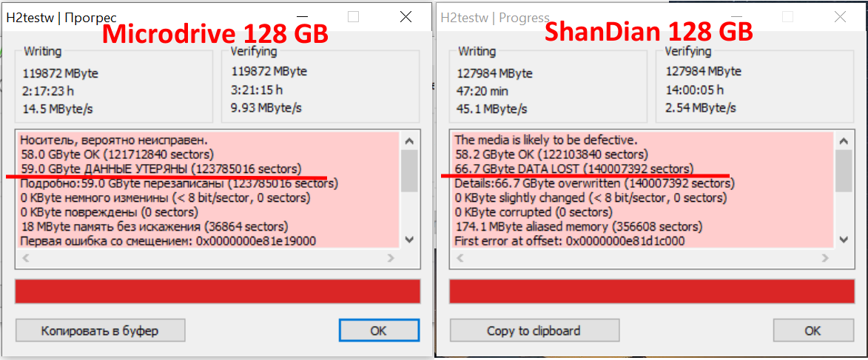Click down arrow of Russian log scrollbar

point(409,240)
